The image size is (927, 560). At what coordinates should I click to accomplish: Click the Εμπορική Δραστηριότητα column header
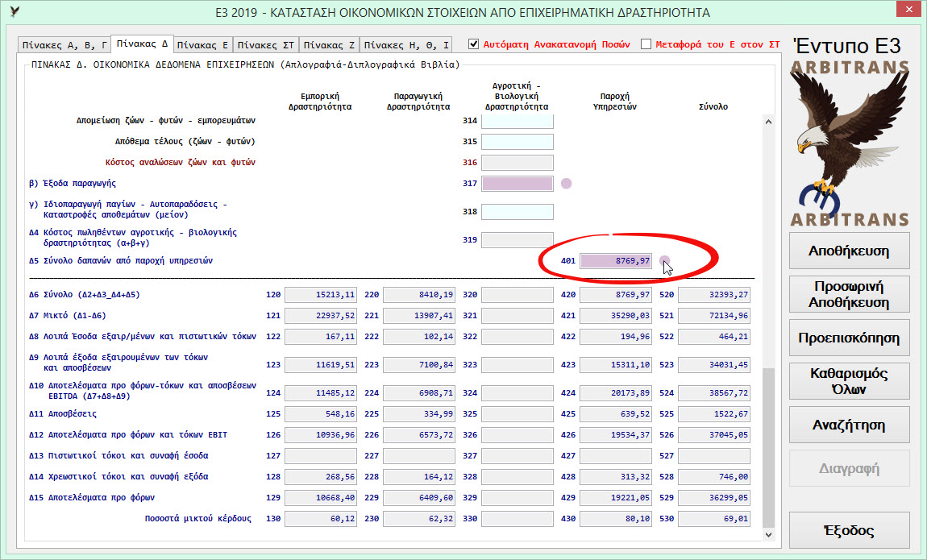(320, 102)
